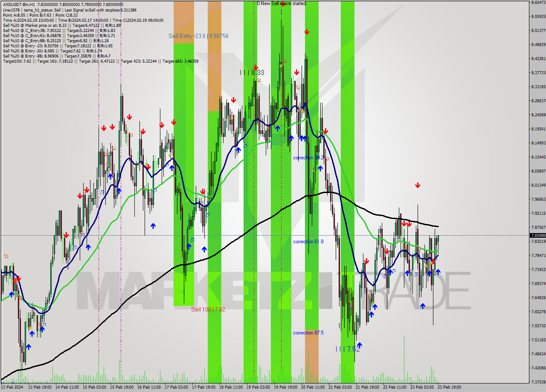Click the '14 Feb 11:00' time axis label
Image resolution: width=546 pixels, height=392 pixels.
pyautogui.click(x=67, y=387)
